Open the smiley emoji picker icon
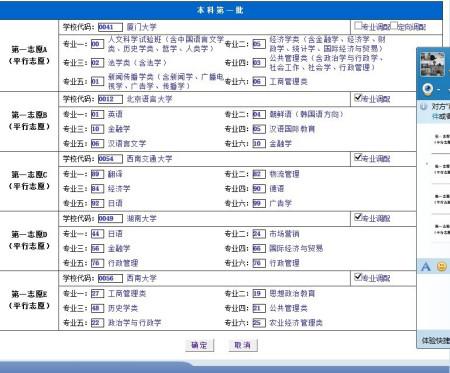The height and width of the screenshot is (373, 450). (442, 266)
